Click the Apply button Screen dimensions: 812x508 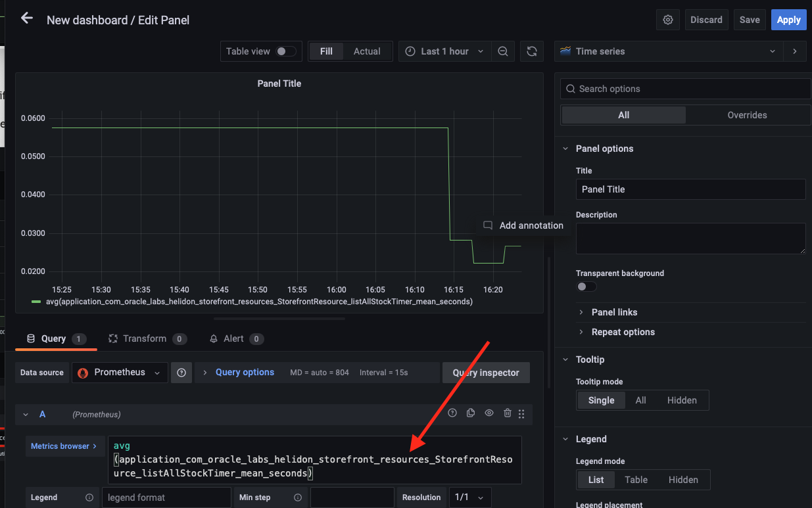click(788, 20)
